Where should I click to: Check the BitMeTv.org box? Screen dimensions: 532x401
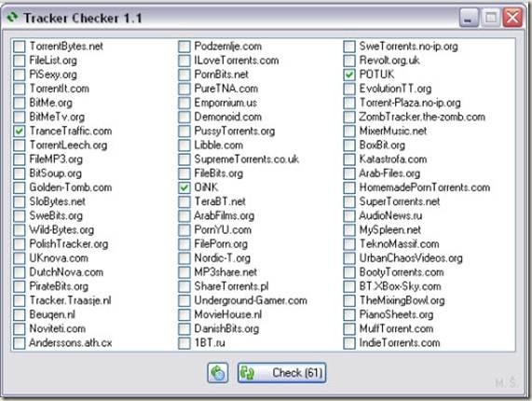pos(19,117)
